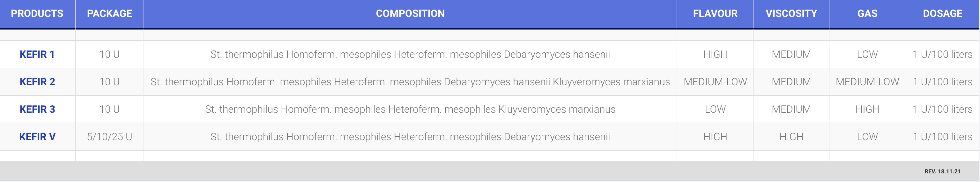Screen dimensions: 980x182
Task: Click the PACKAGE column header
Action: pos(109,14)
